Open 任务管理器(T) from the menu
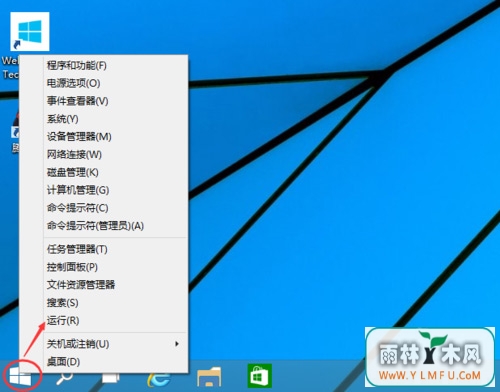The image size is (500, 392). click(x=104, y=249)
